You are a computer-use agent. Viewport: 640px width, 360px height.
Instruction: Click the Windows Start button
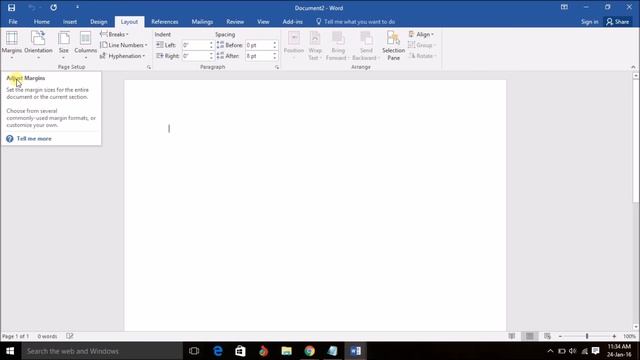tap(10, 351)
